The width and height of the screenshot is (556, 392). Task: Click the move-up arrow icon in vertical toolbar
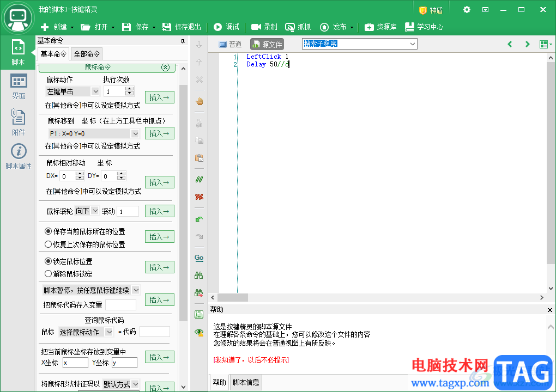[199, 62]
